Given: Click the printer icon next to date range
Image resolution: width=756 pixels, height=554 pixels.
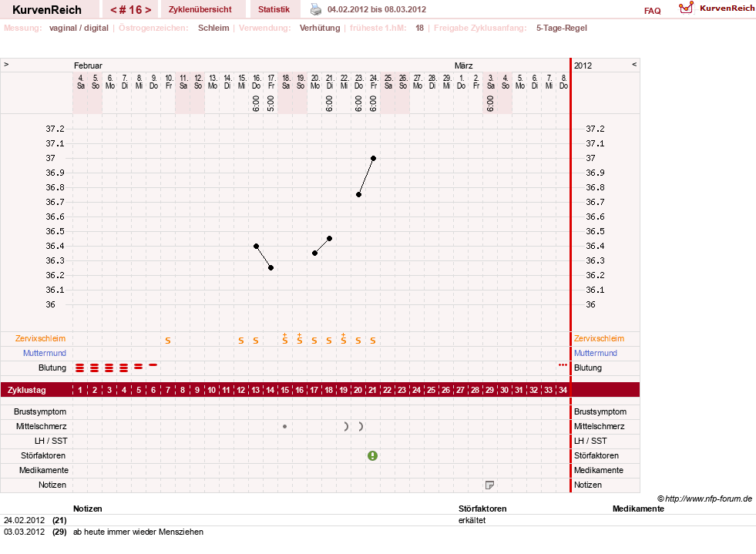Looking at the screenshot, I should pyautogui.click(x=315, y=9).
